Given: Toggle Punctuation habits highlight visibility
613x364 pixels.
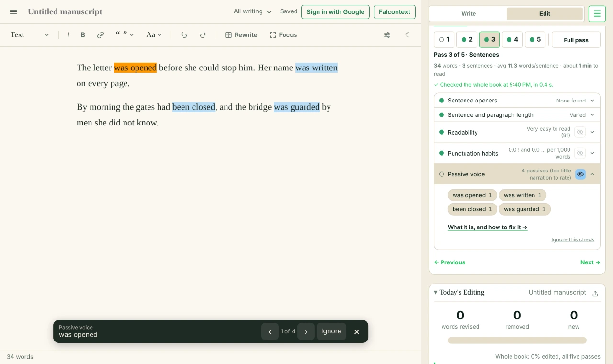Looking at the screenshot, I should [x=580, y=153].
